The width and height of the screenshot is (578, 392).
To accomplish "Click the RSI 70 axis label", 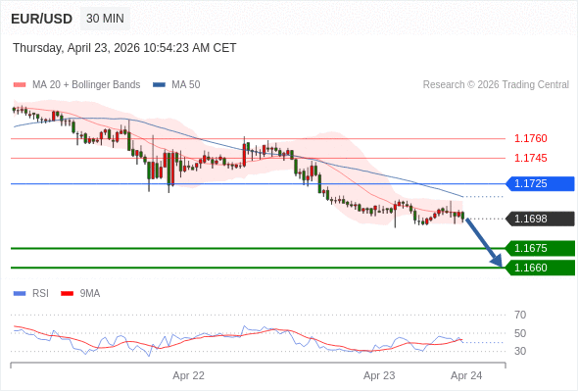I will (x=520, y=315).
